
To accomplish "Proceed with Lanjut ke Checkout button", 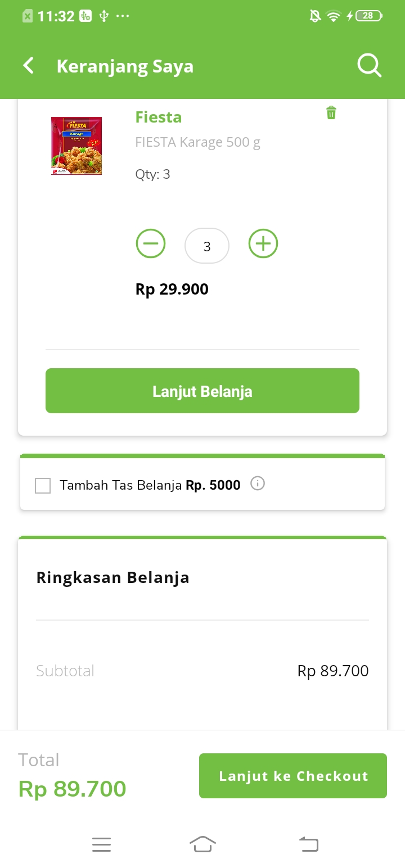I will 293,776.
